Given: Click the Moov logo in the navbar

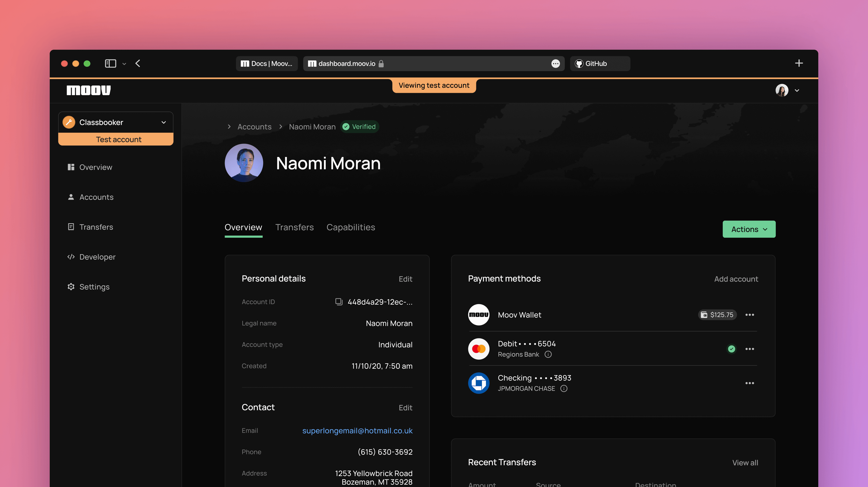Looking at the screenshot, I should click(88, 90).
